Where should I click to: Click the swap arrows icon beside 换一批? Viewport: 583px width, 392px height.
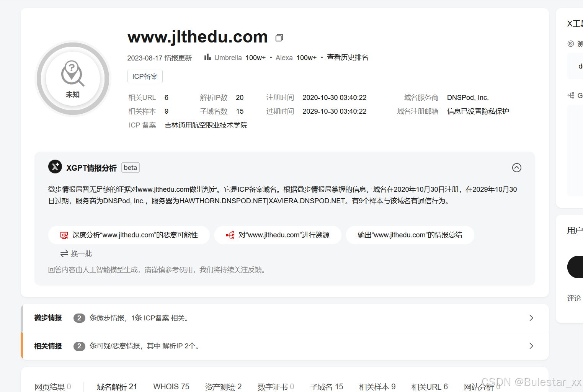[x=64, y=253]
